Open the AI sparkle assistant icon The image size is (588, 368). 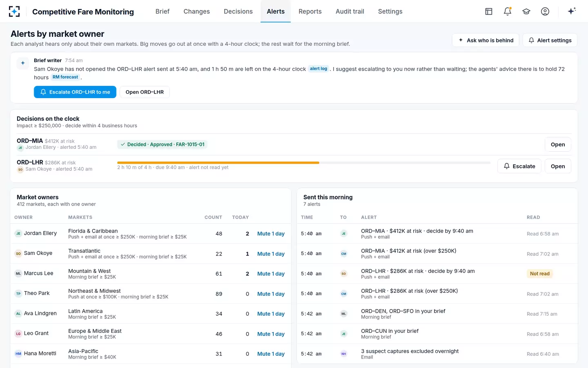click(x=572, y=11)
